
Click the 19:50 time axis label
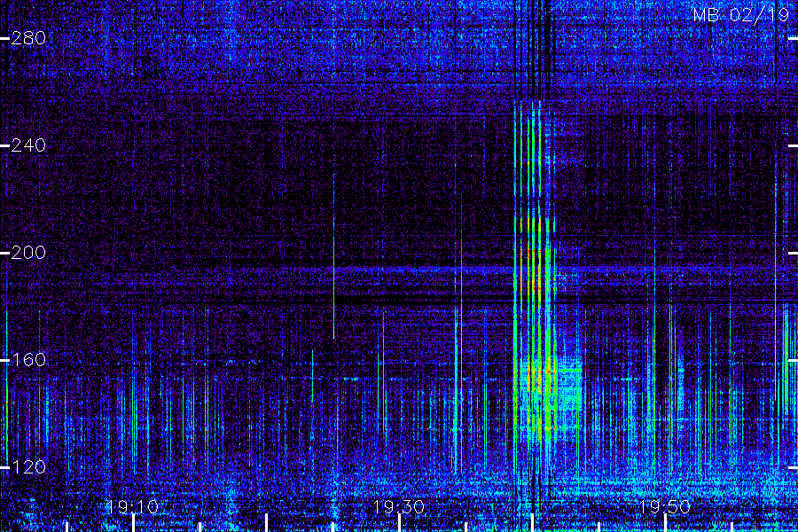pos(665,507)
